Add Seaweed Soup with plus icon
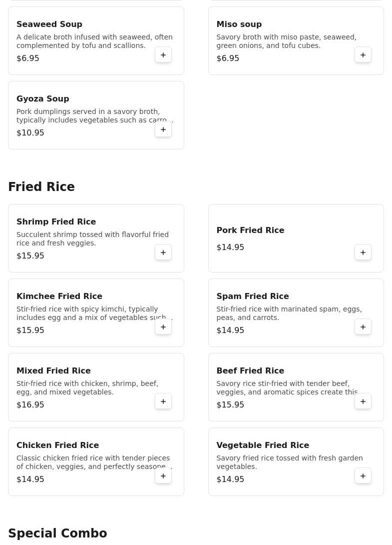Screen dimensions: 392x545 163,55
